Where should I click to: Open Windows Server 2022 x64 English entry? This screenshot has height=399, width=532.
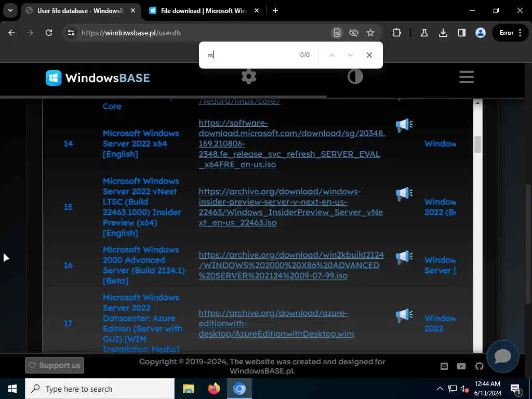(x=140, y=143)
